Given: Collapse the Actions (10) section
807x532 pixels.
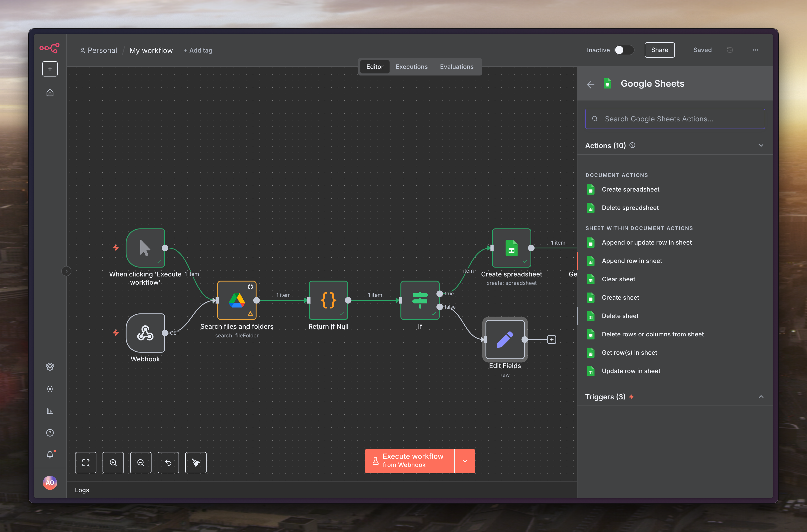Looking at the screenshot, I should [761, 146].
